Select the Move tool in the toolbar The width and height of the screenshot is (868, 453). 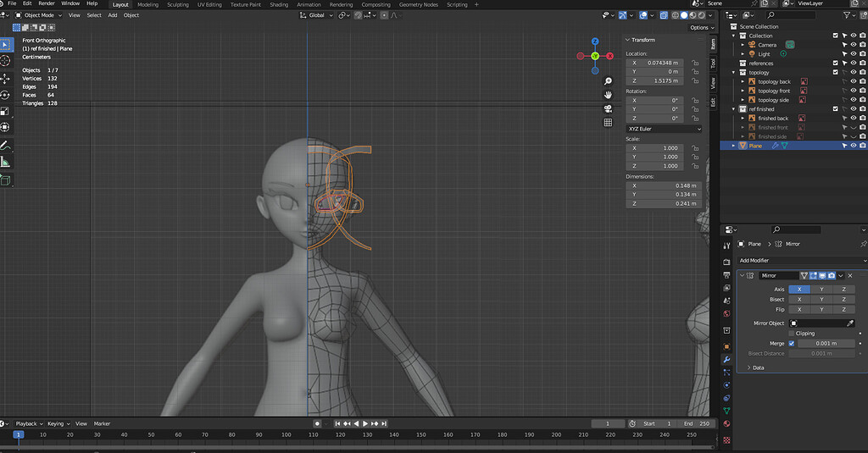point(5,78)
